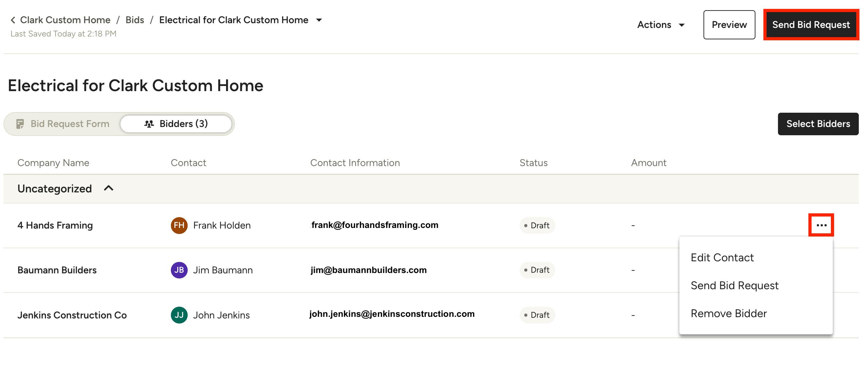Click the Preview button

tap(729, 25)
